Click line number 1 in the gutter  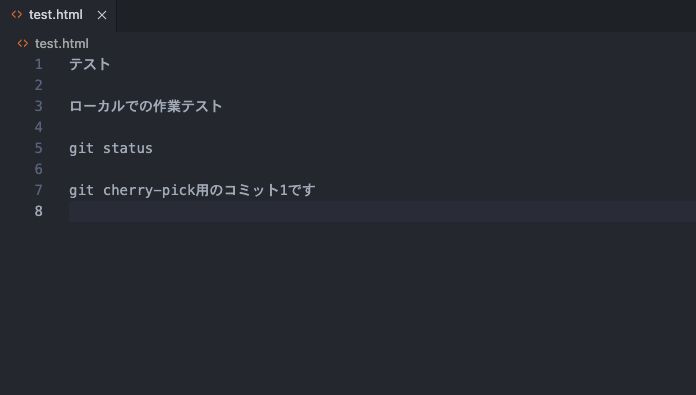[39, 64]
